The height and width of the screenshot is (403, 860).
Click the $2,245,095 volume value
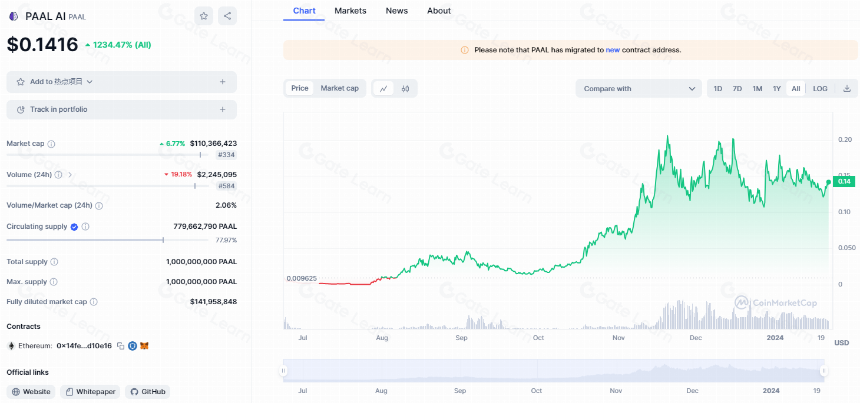click(x=217, y=175)
